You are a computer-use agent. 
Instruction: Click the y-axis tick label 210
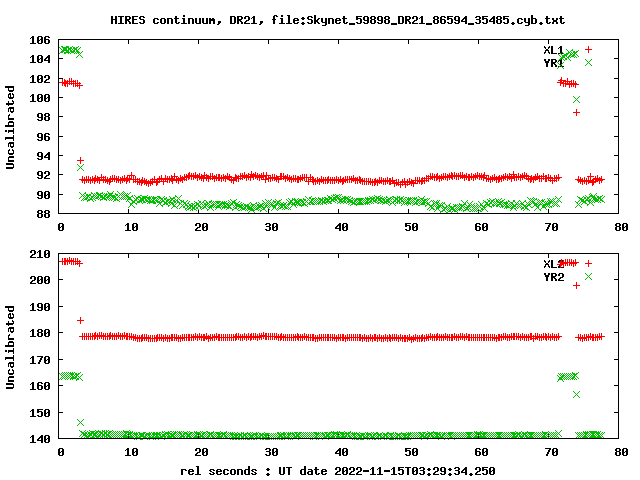pos(40,254)
